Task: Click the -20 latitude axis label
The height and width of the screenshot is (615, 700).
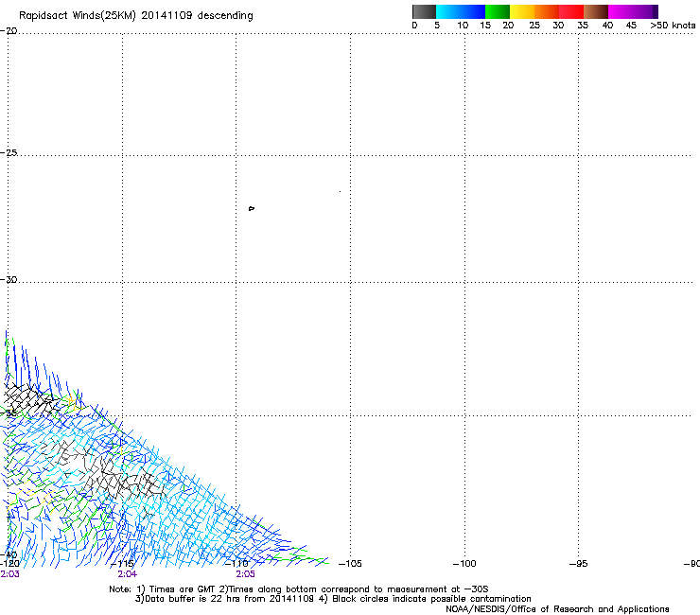Action: point(9,30)
